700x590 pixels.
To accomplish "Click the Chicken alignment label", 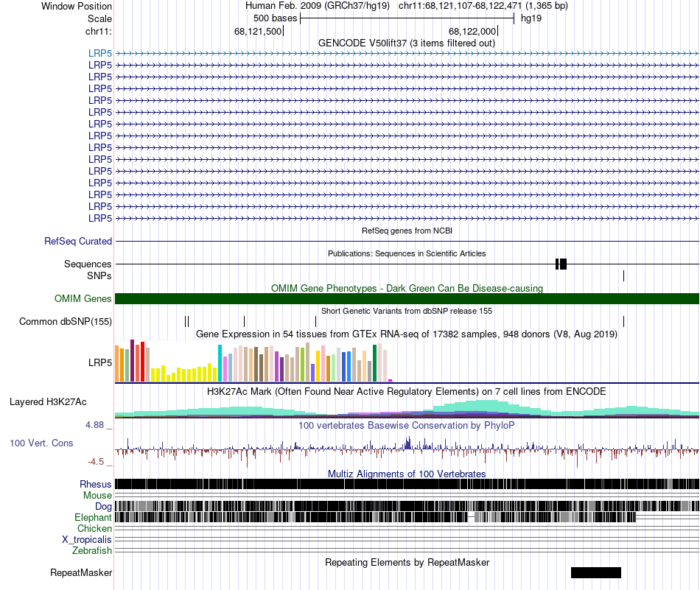I will click(x=94, y=528).
